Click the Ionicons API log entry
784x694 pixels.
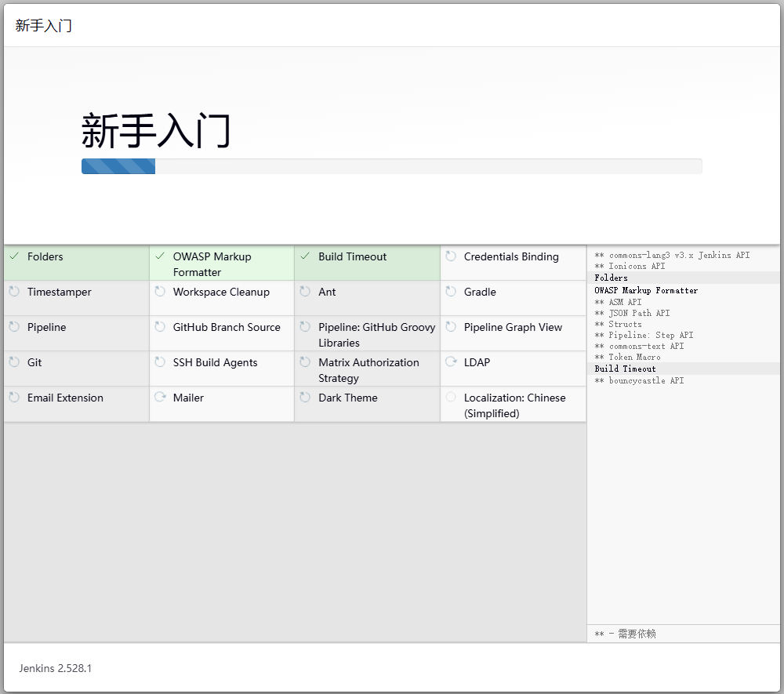click(x=630, y=266)
